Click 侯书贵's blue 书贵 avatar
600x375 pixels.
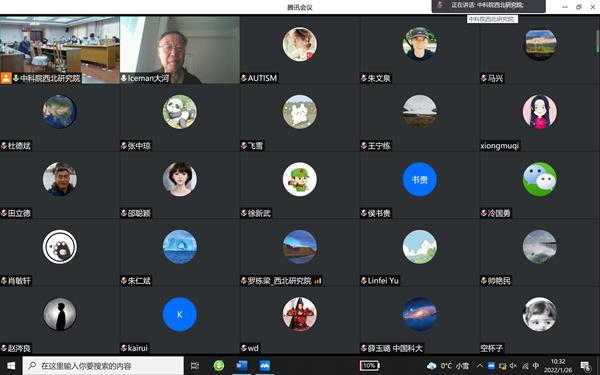tap(419, 179)
